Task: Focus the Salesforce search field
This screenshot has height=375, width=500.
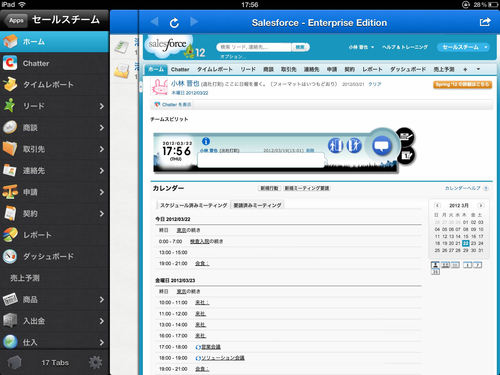Action: (254, 47)
